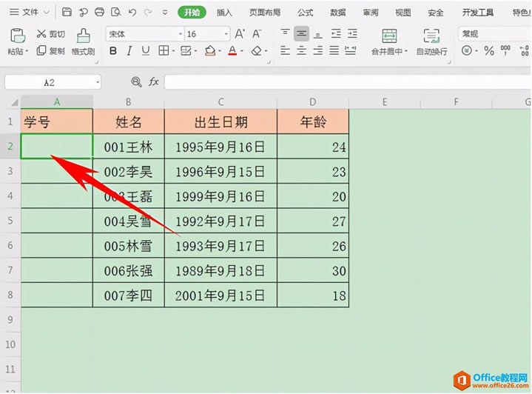Click the Clear eraser icon
532x394 pixels.
[x=257, y=51]
